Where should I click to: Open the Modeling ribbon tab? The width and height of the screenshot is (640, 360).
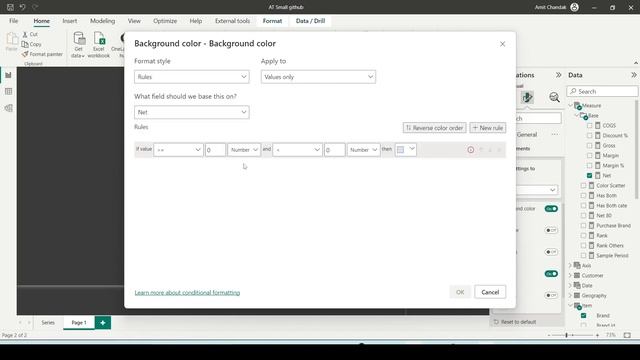(102, 21)
